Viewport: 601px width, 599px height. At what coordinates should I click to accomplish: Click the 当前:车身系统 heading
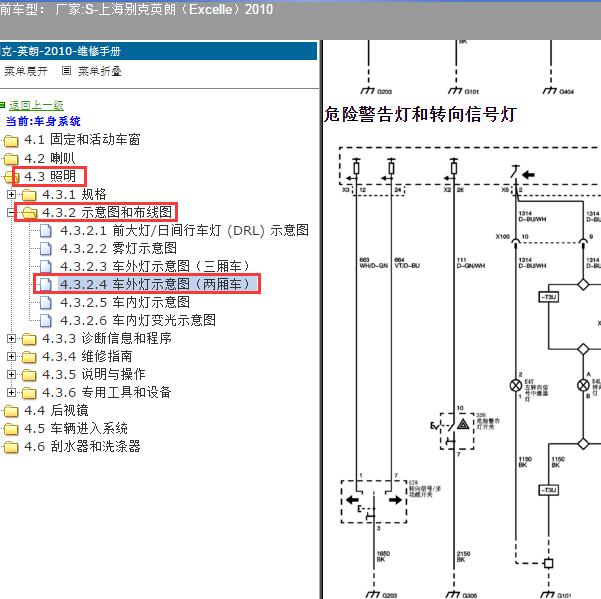point(43,121)
